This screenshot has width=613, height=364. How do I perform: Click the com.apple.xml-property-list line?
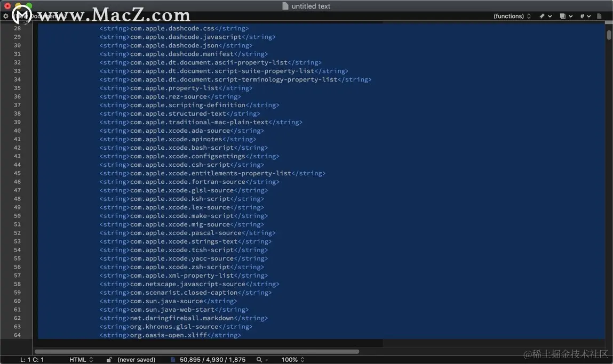click(184, 276)
